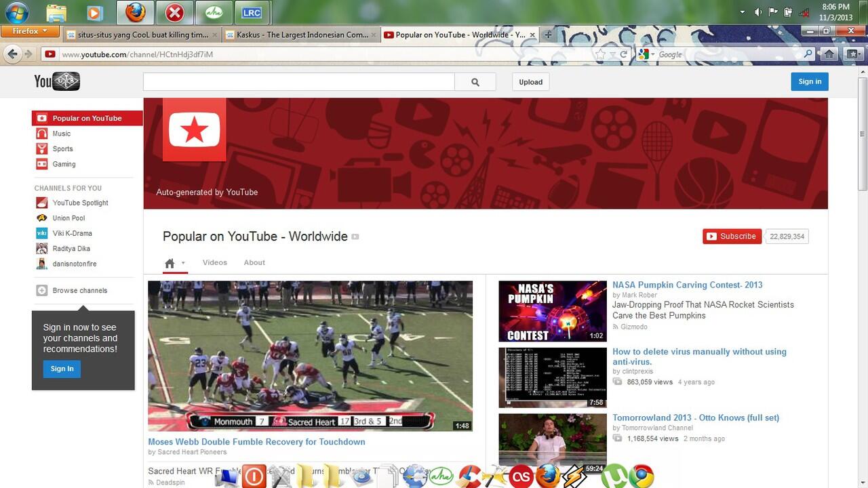Image resolution: width=868 pixels, height=488 pixels.
Task: Launch CCleaner from the bottom dock
Action: pyautogui.click(x=469, y=476)
